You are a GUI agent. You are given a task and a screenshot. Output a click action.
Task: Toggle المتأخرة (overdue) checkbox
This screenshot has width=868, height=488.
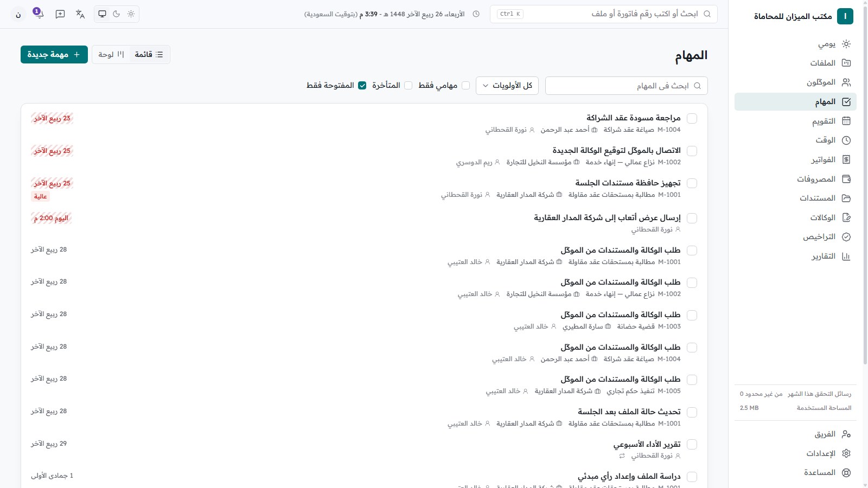[408, 86]
